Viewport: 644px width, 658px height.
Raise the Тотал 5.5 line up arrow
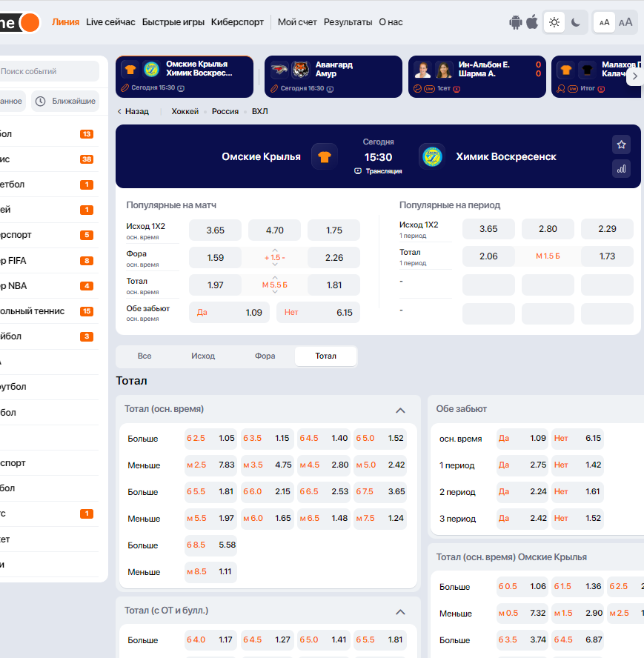[x=275, y=278]
